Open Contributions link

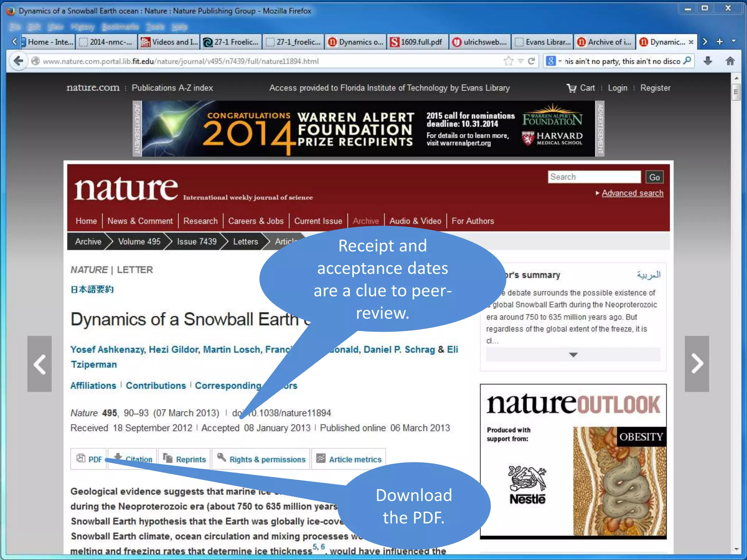(156, 385)
